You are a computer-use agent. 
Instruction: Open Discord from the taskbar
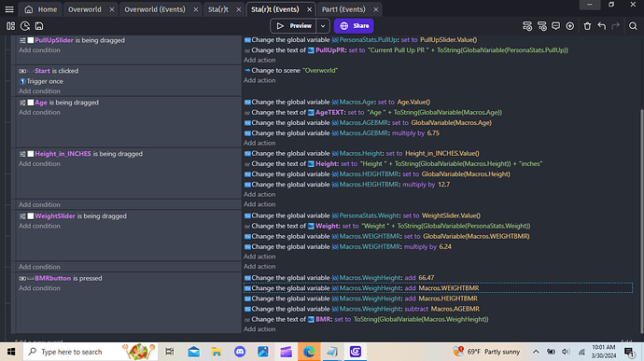pos(240,352)
